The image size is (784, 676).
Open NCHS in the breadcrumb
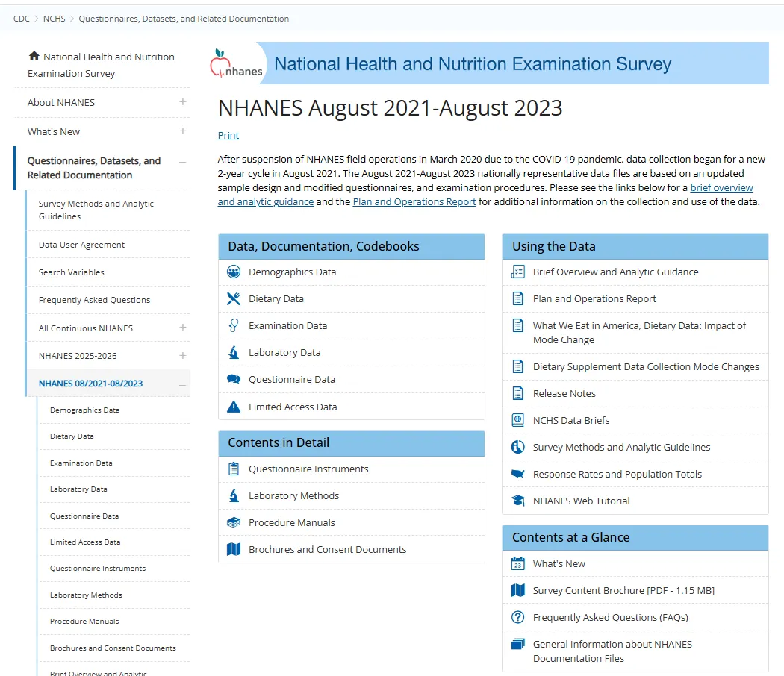point(54,19)
